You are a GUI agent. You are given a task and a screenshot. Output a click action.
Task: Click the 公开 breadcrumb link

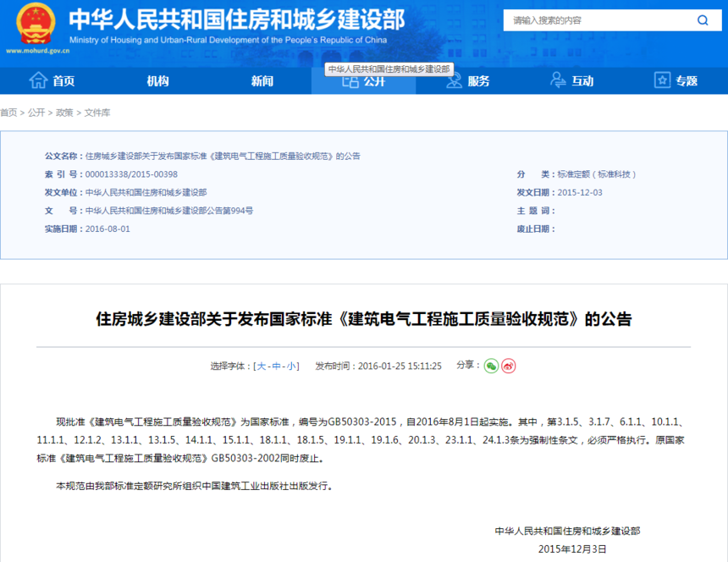tap(36, 113)
